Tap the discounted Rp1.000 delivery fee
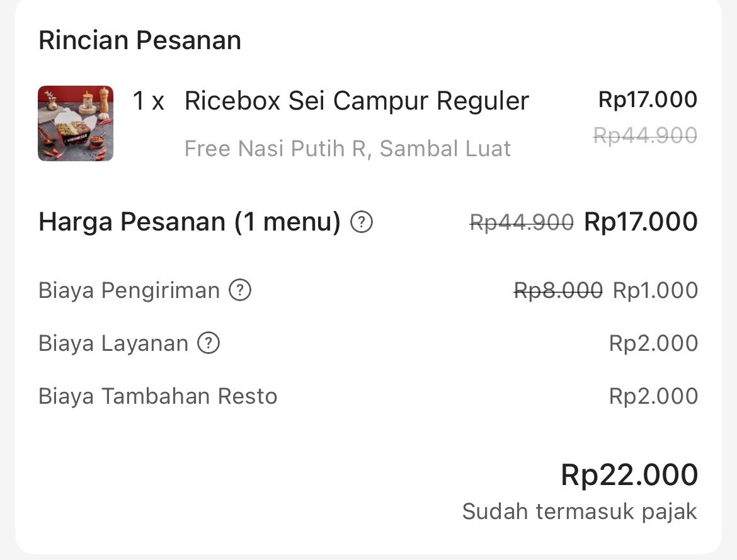This screenshot has height=560, width=737. point(655,290)
